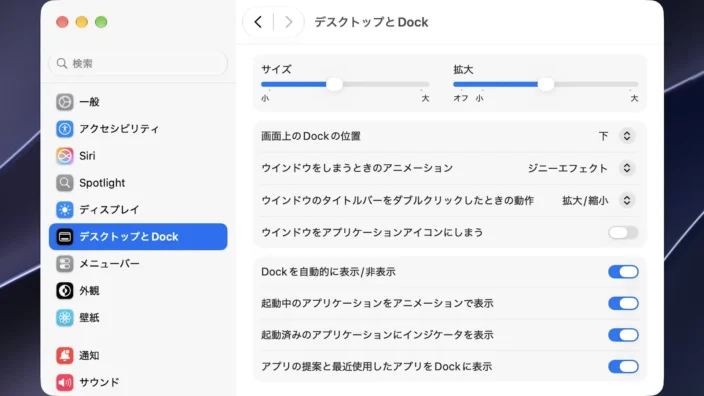The height and width of the screenshot is (396, 704).
Task: Turn off アプリの提案と最近使用したアプリ switch
Action: 623,366
